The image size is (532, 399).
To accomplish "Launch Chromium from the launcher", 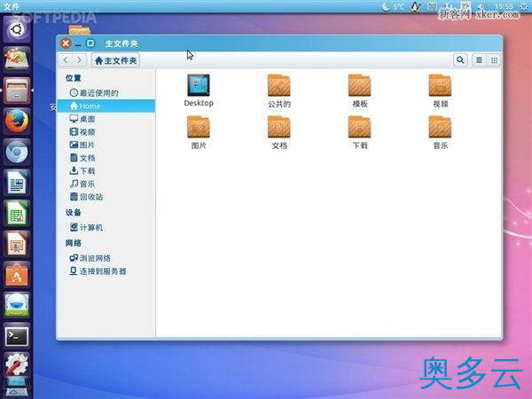I will coord(17,152).
